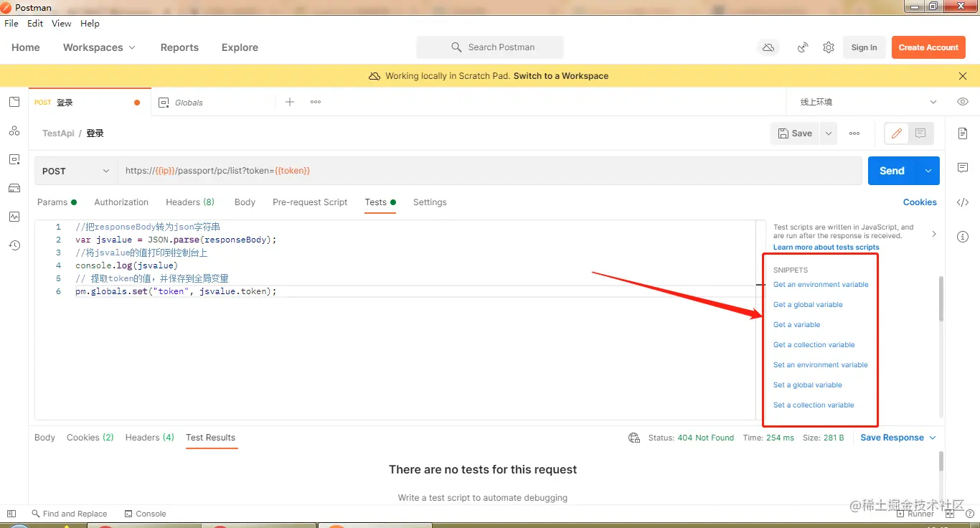Toggle the sidebar from the status bar
Image resolution: width=980 pixels, height=528 pixels.
click(11, 514)
